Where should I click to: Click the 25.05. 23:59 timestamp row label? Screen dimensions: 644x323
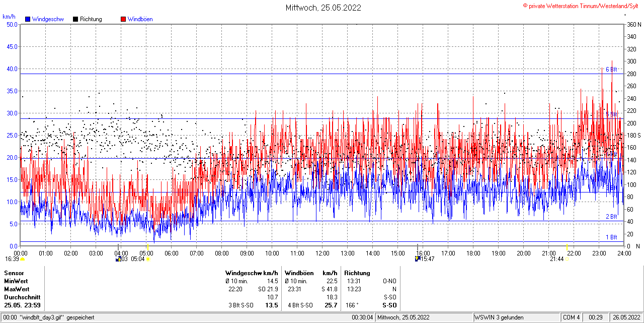[22, 305]
